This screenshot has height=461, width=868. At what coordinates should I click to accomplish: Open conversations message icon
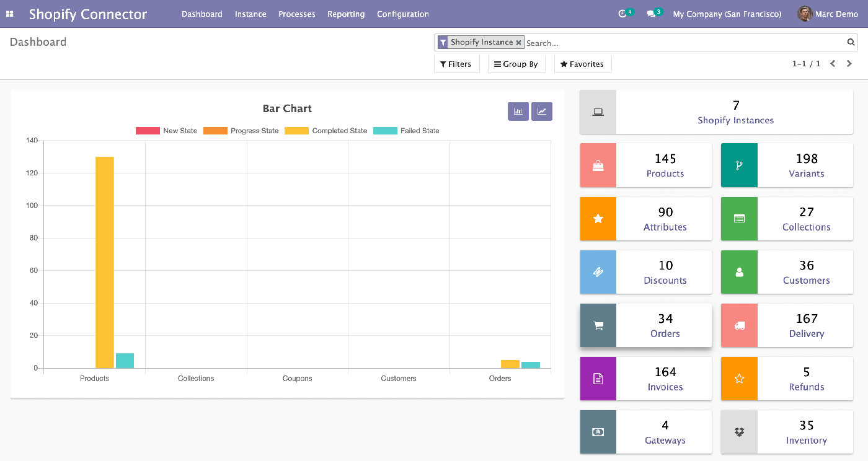click(651, 14)
